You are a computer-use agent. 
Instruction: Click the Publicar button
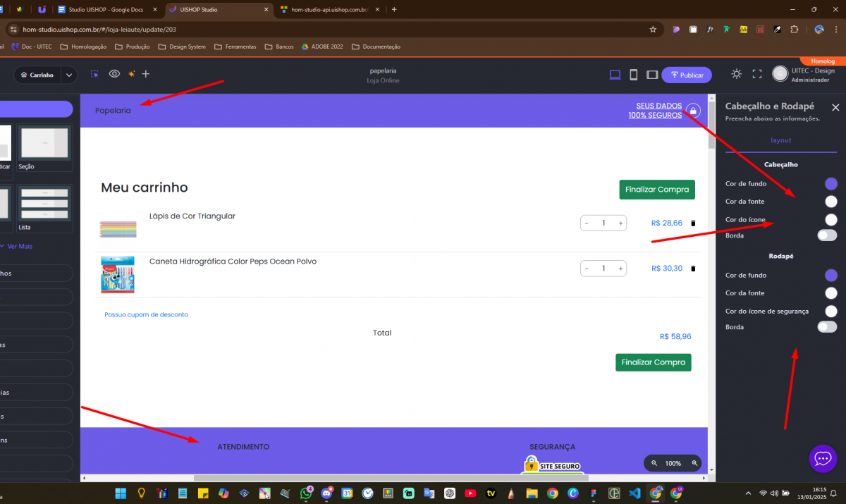(x=686, y=75)
